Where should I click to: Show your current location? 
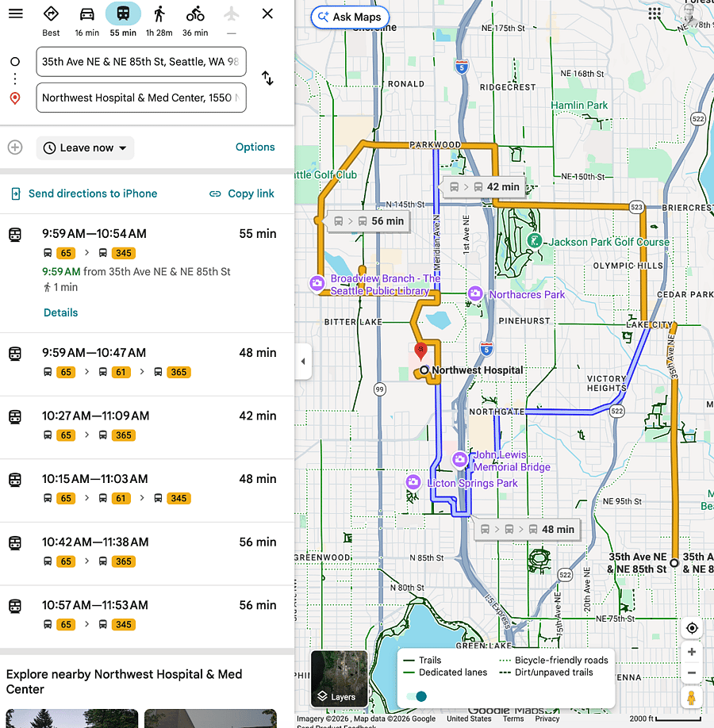pos(692,628)
